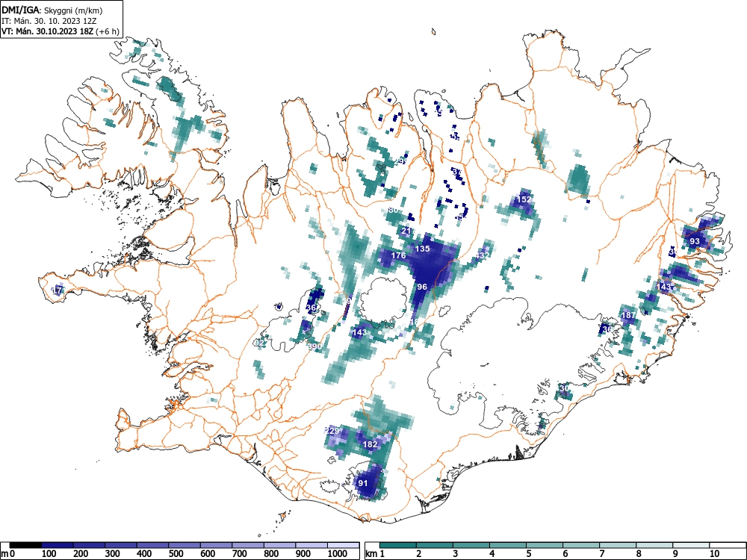Viewport: 747px width, 560px height.
Task: Click the legend swatch between 5 and 6 km
Action: (x=545, y=545)
